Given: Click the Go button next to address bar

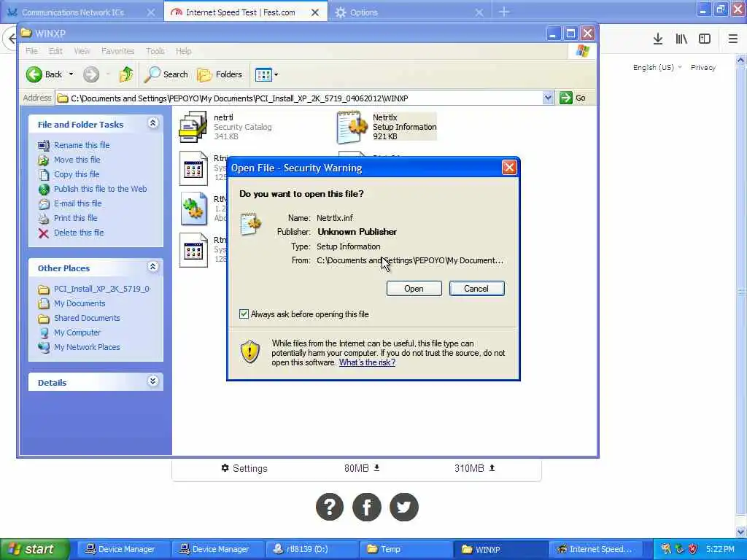Looking at the screenshot, I should pos(573,98).
